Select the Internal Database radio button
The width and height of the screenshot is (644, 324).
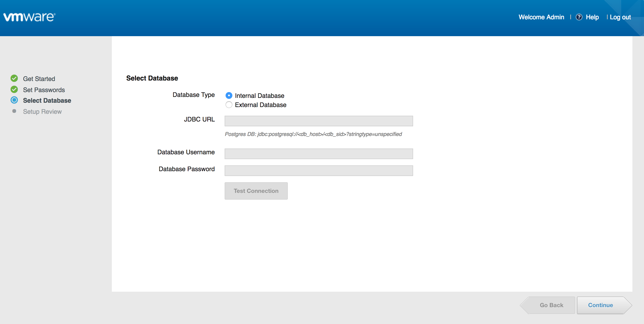coord(229,95)
